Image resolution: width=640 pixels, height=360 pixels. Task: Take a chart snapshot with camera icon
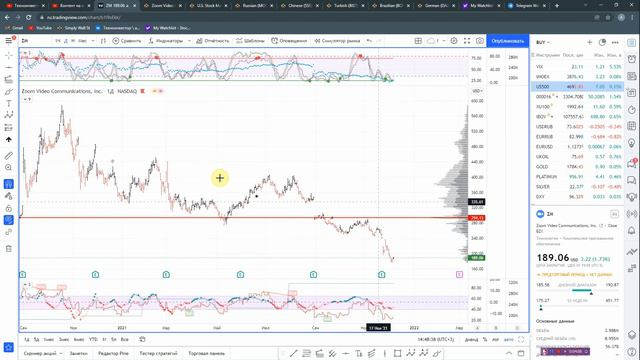tap(480, 41)
